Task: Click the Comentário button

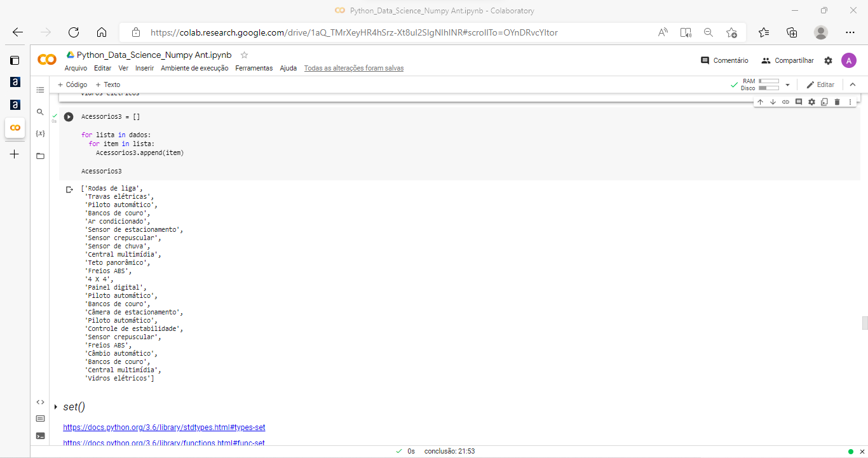Action: (724, 60)
